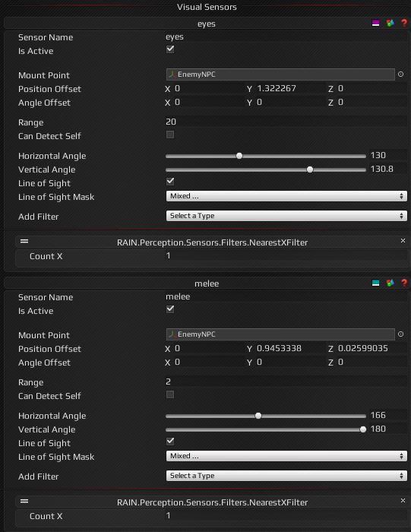
Task: Click melee Position Offset Z value 0.02599035
Action: coord(371,348)
